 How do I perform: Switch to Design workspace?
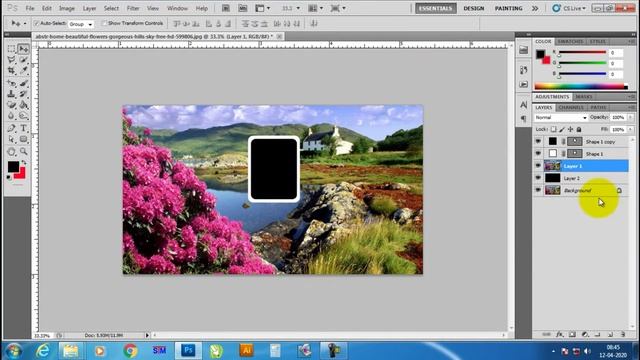473,8
